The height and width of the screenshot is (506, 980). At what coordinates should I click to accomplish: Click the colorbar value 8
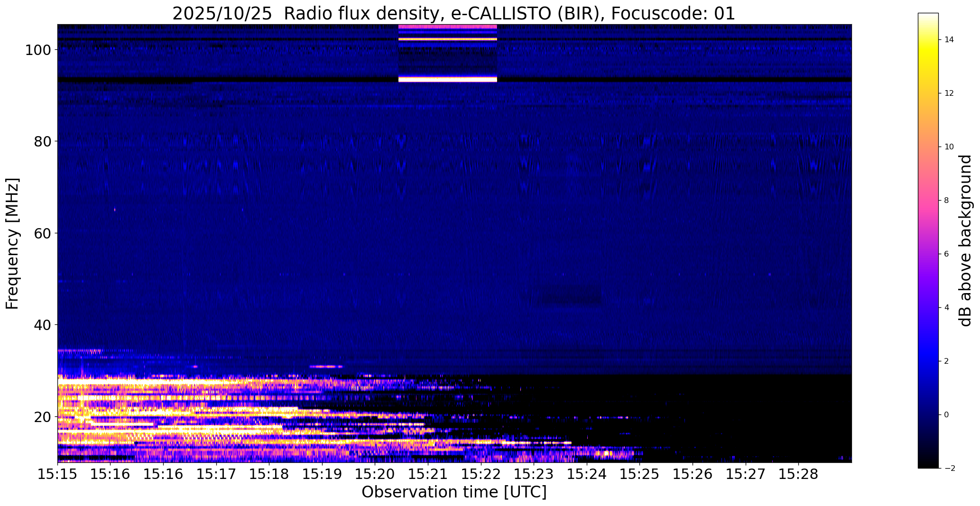point(947,201)
